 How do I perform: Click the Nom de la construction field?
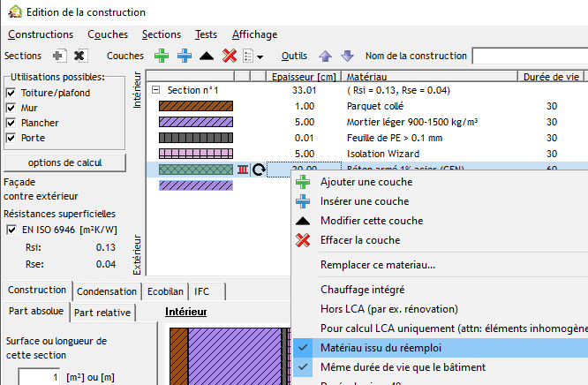pos(530,57)
